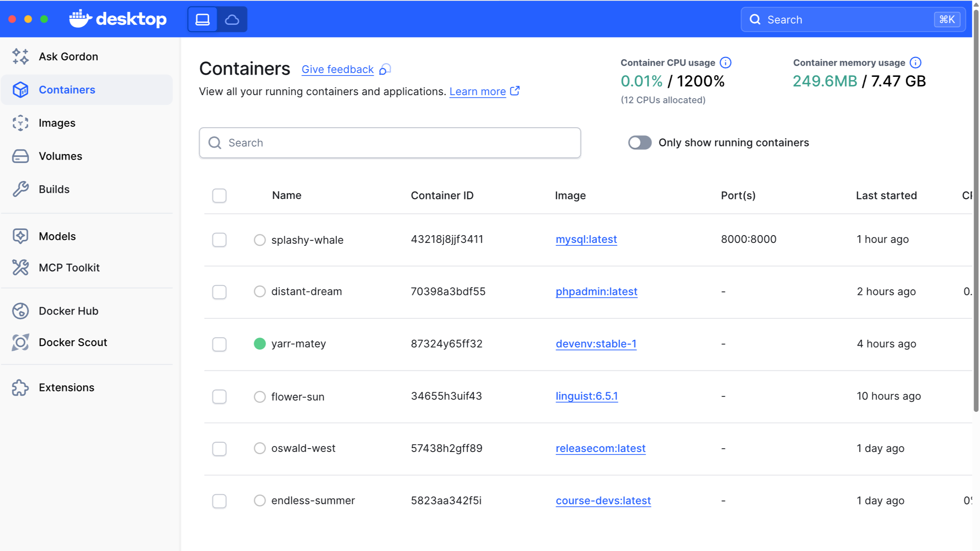Open Ask Gordon assistant
Viewport: 980px width, 551px height.
pyautogui.click(x=68, y=56)
